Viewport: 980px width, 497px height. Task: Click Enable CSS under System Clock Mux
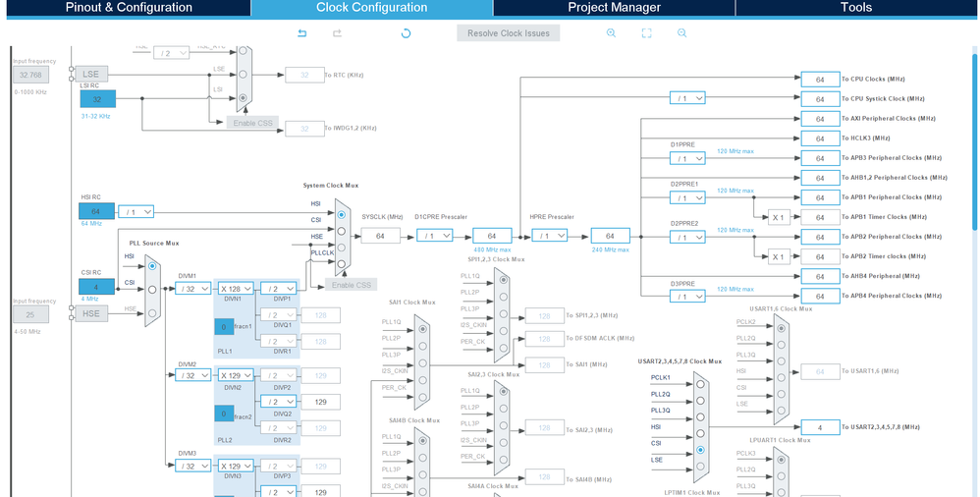[x=352, y=285]
